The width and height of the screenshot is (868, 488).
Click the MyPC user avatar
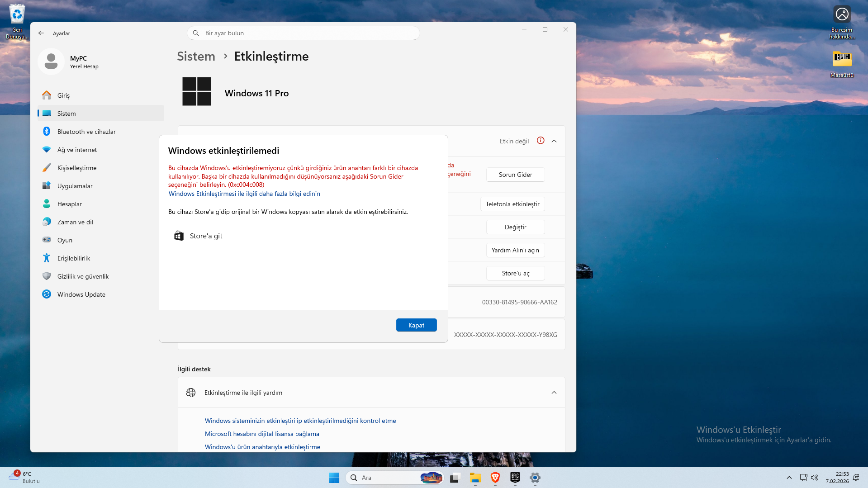click(x=51, y=62)
